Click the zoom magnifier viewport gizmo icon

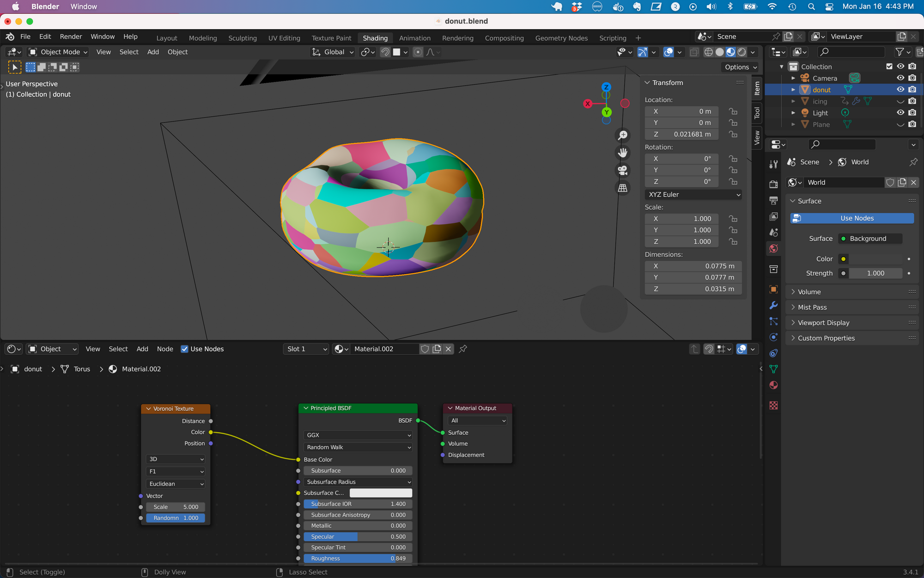click(623, 135)
